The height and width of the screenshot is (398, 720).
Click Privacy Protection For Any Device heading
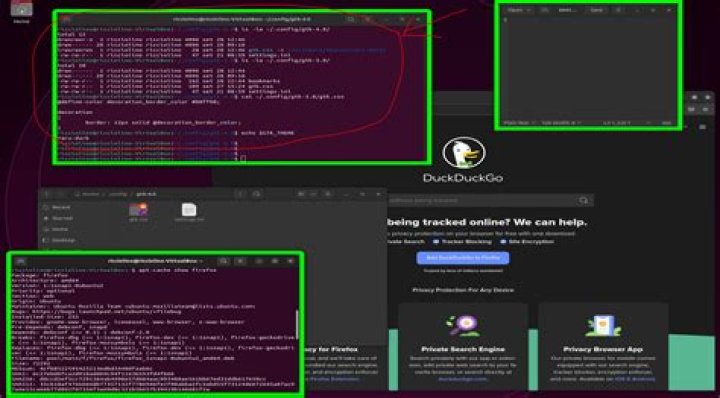463,290
